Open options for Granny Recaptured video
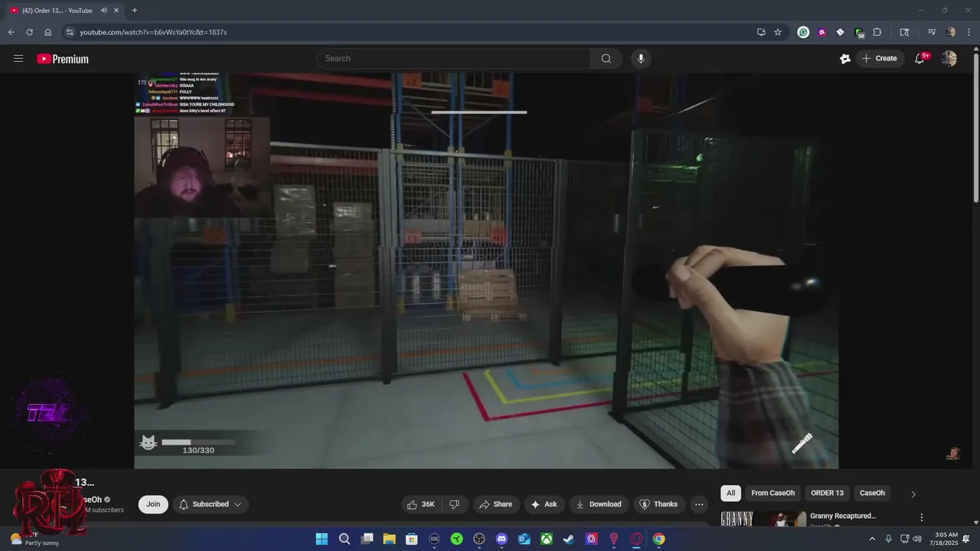 click(x=922, y=518)
